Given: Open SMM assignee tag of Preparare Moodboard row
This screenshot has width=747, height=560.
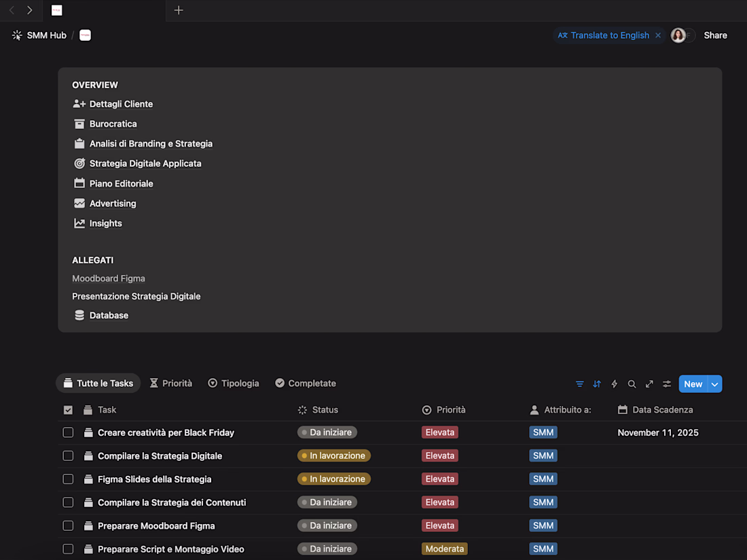Looking at the screenshot, I should [x=543, y=525].
